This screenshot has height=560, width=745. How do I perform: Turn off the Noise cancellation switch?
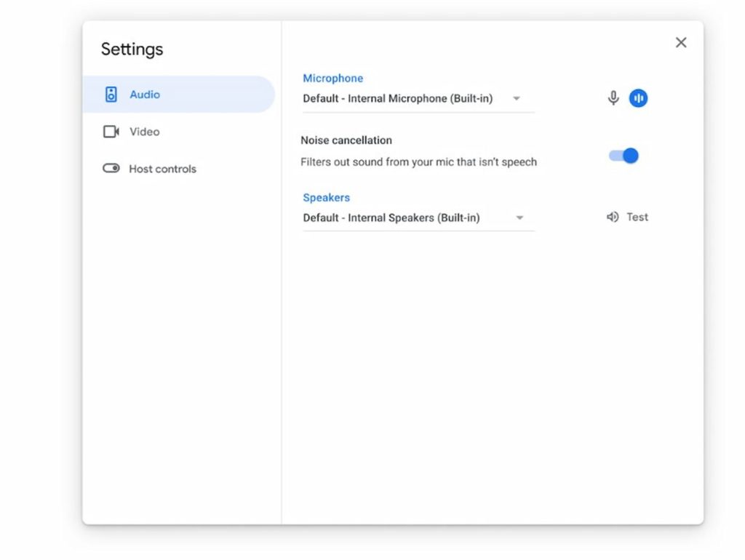[624, 156]
